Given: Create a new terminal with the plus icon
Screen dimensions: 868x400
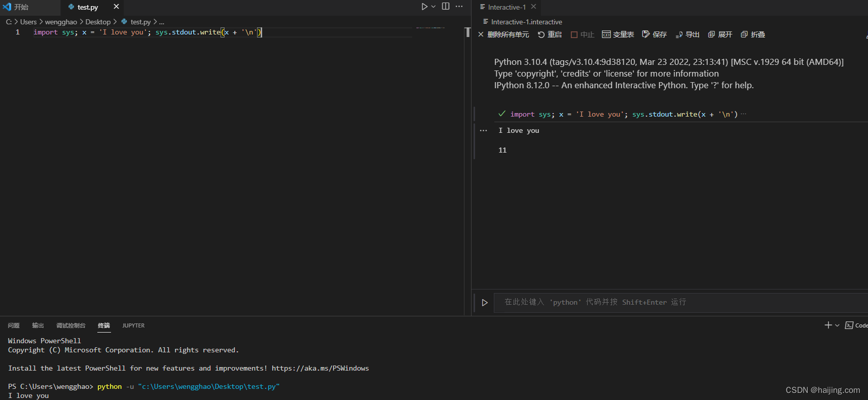Looking at the screenshot, I should (x=828, y=325).
